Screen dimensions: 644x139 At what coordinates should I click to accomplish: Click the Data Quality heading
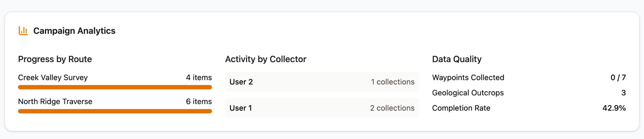click(457, 59)
